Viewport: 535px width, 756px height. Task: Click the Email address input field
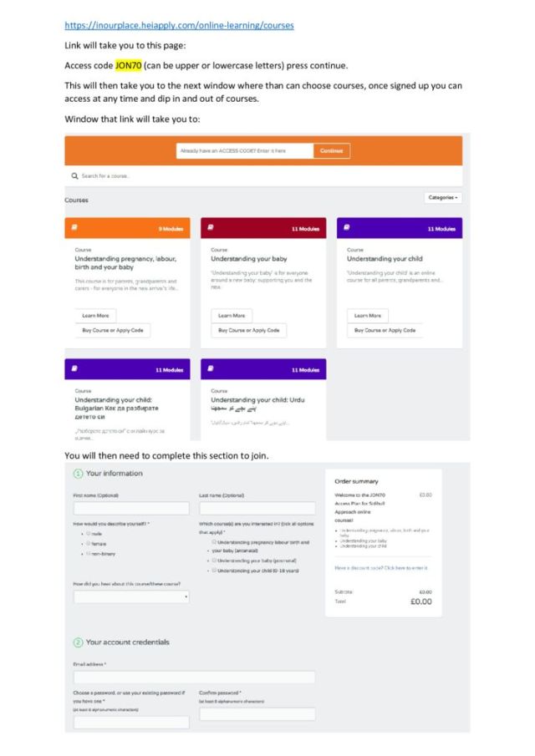tap(194, 677)
